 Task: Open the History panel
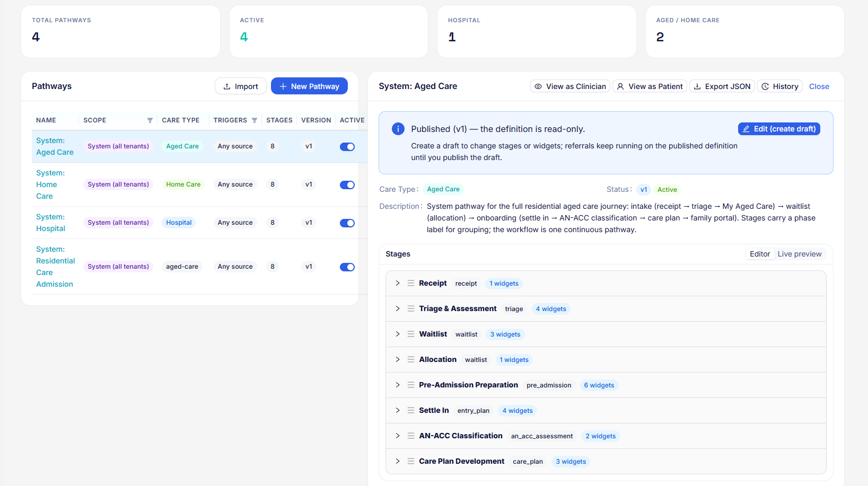tap(780, 86)
